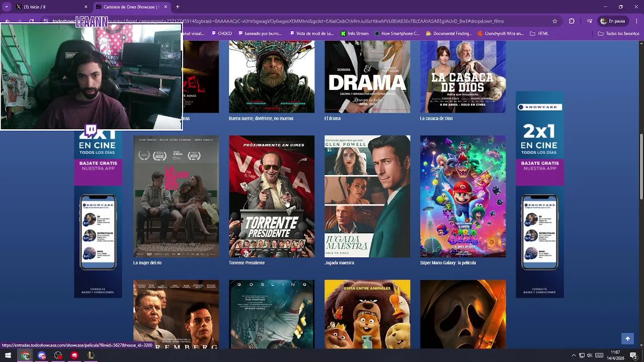This screenshot has width=644, height=362.
Task: Open the 'El Drama' movie poster
Action: pos(367,76)
